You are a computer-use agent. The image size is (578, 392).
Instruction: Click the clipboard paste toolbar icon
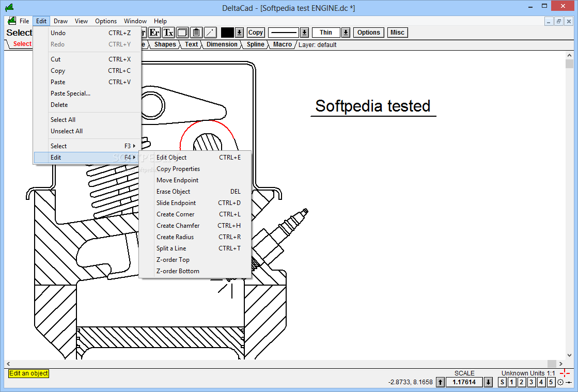(x=196, y=33)
